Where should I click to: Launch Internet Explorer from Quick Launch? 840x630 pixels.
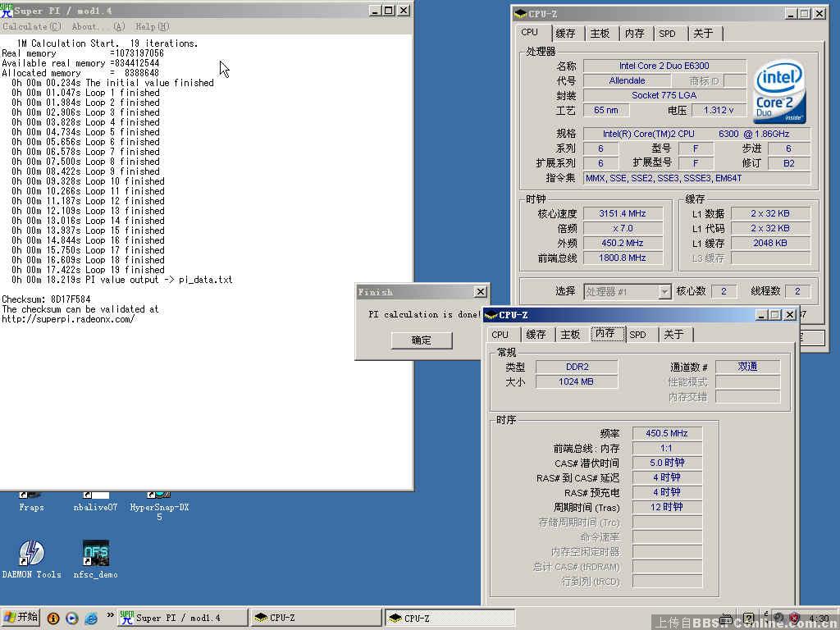(x=90, y=619)
